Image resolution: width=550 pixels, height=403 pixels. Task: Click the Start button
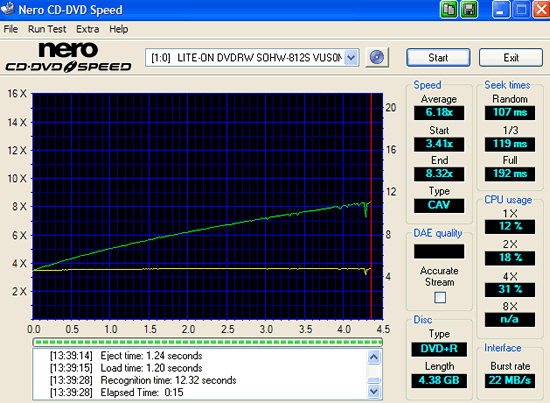tap(438, 58)
